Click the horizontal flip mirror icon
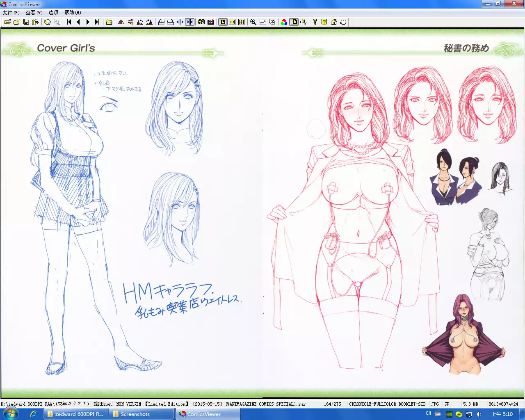Screen dimensions: 525x420 (121, 22)
